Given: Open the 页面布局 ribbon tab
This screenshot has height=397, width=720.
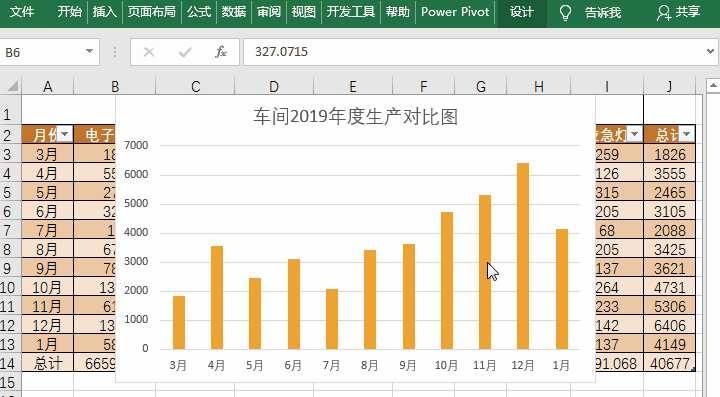Looking at the screenshot, I should pyautogui.click(x=152, y=11).
